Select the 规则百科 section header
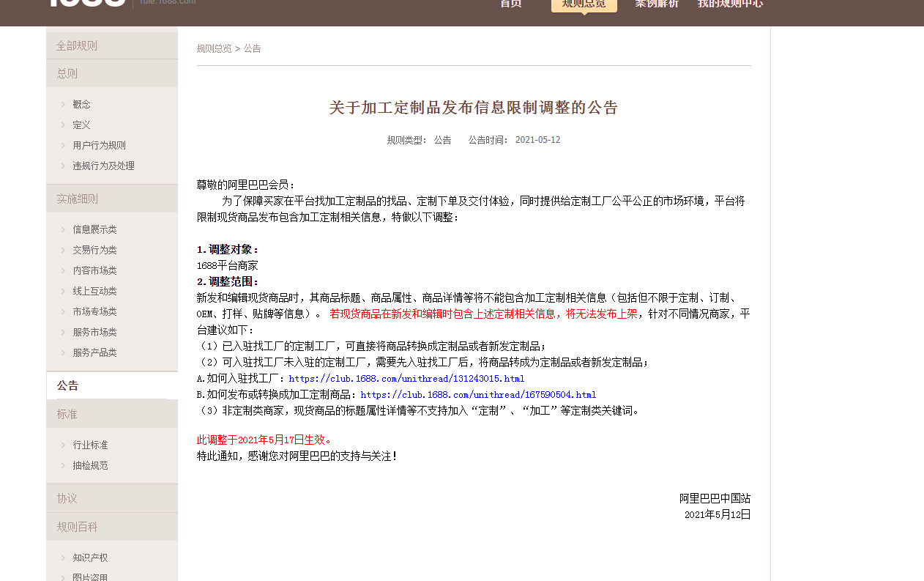The image size is (924, 581). pos(112,527)
